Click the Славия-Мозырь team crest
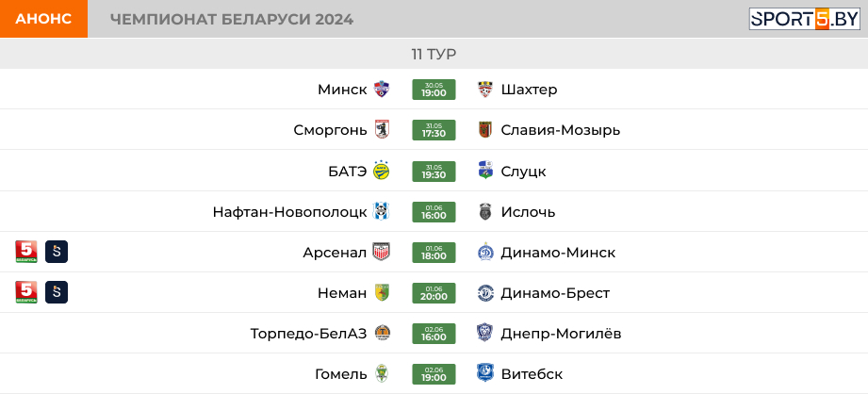The image size is (868, 394). tap(485, 130)
